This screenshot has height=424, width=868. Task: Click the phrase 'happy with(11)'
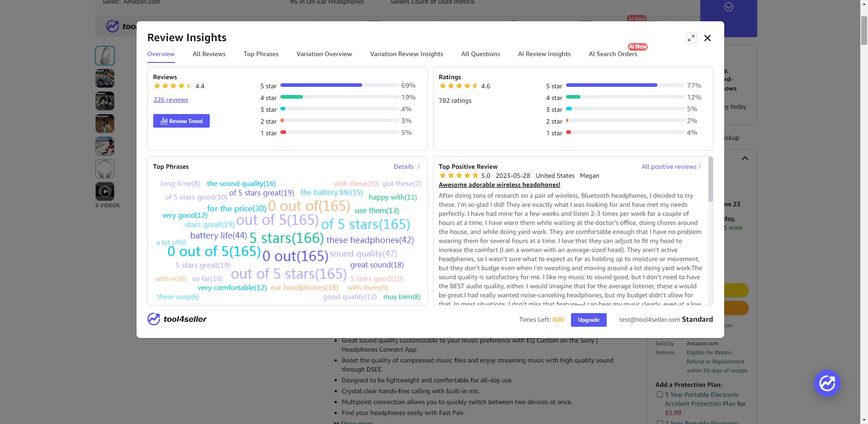[x=392, y=197]
